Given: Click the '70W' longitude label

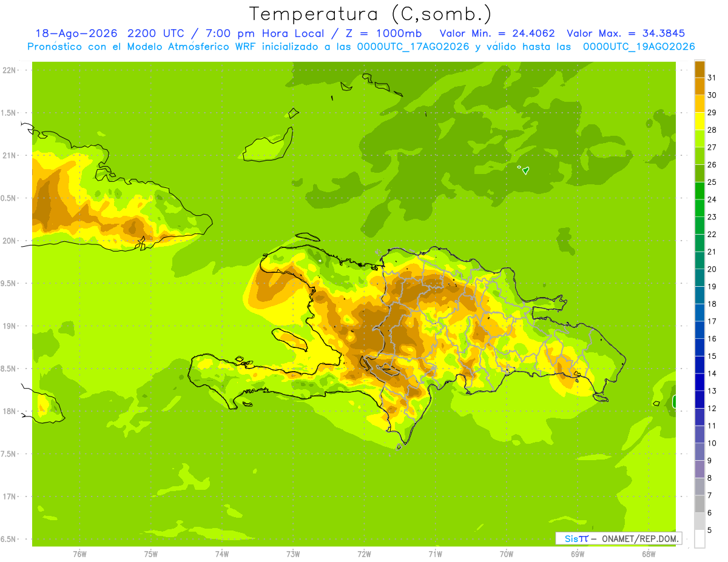Looking at the screenshot, I should pos(507,554).
